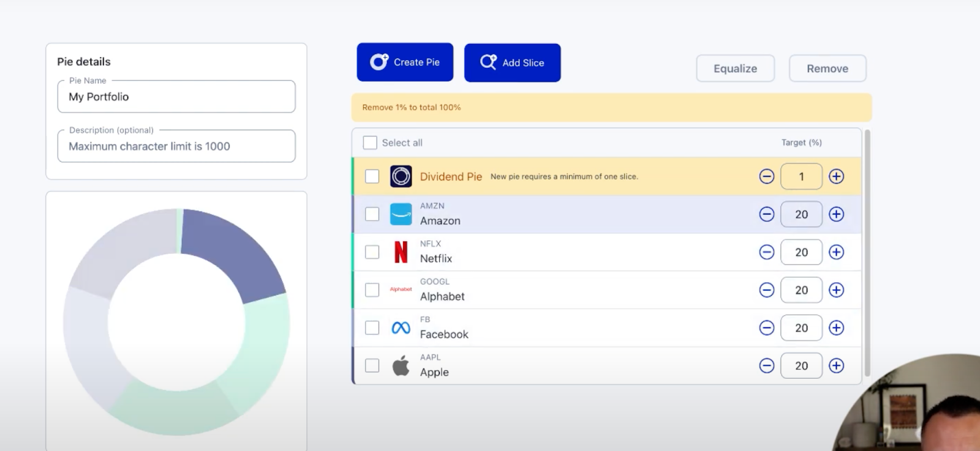Click the Netflix name label

tap(436, 259)
